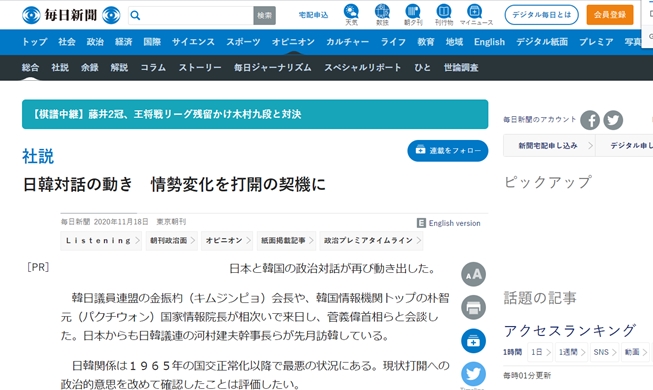Select the SNS ranking tab
The image size is (653, 390).
[x=604, y=352]
